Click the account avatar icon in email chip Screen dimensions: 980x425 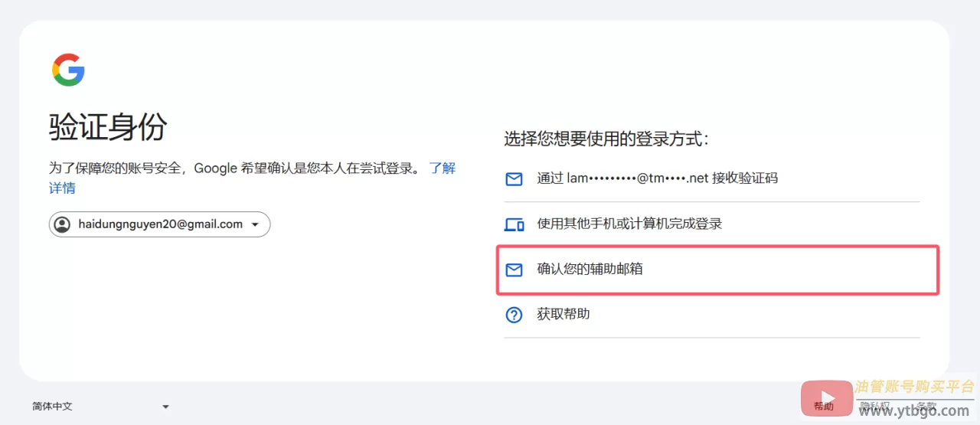62,224
